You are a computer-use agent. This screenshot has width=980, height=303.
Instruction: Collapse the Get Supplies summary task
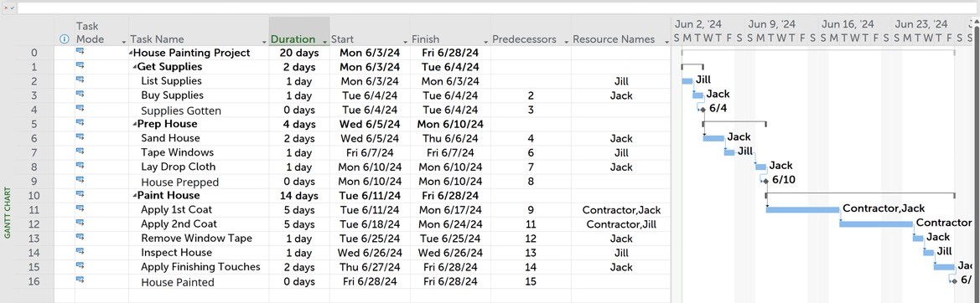(134, 67)
